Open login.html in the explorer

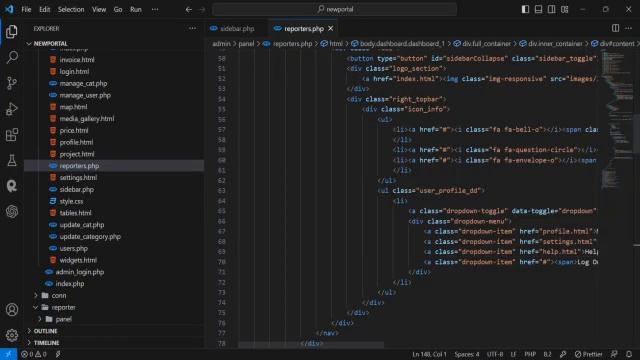(74, 71)
